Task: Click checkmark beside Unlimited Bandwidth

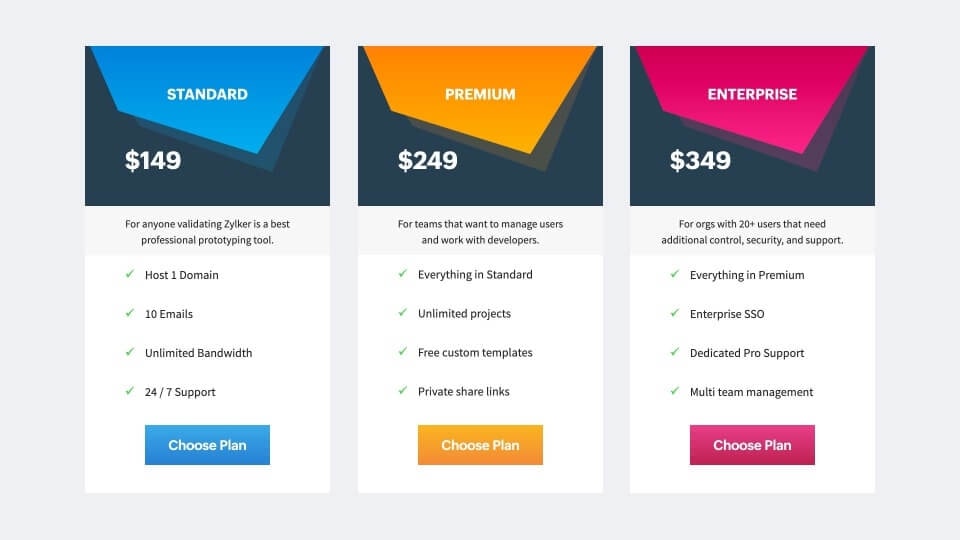Action: (x=130, y=352)
